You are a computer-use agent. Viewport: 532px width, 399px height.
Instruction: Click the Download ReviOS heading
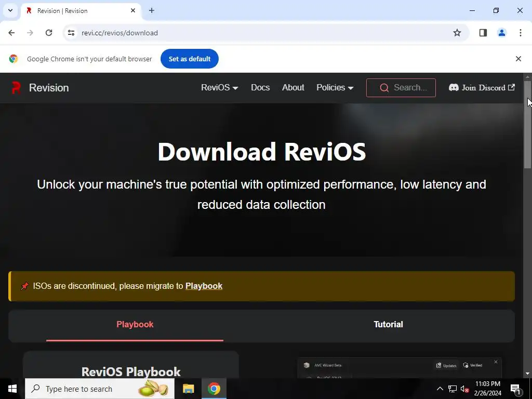(x=262, y=151)
